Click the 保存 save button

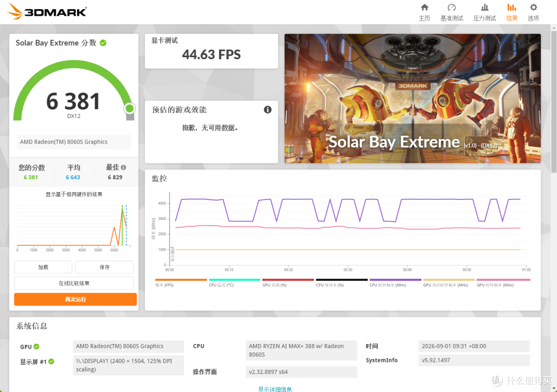pyautogui.click(x=104, y=267)
